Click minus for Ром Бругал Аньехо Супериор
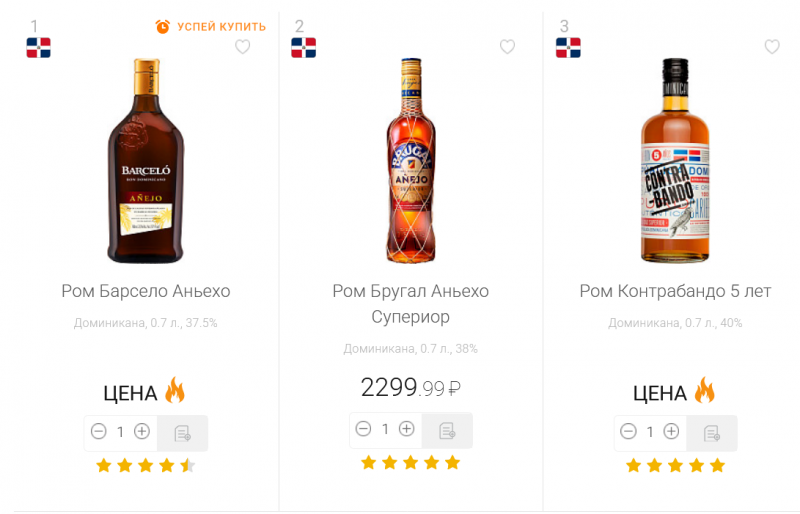 [x=363, y=429]
